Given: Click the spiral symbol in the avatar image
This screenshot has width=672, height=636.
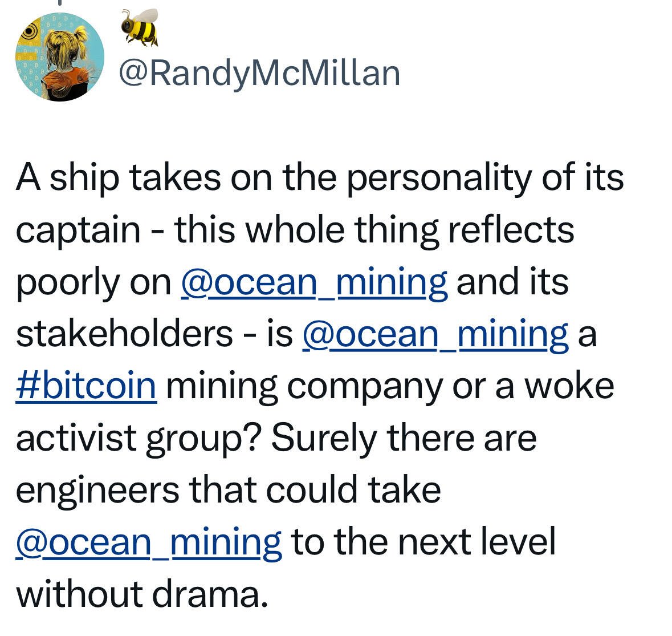Looking at the screenshot, I should coord(28,31).
